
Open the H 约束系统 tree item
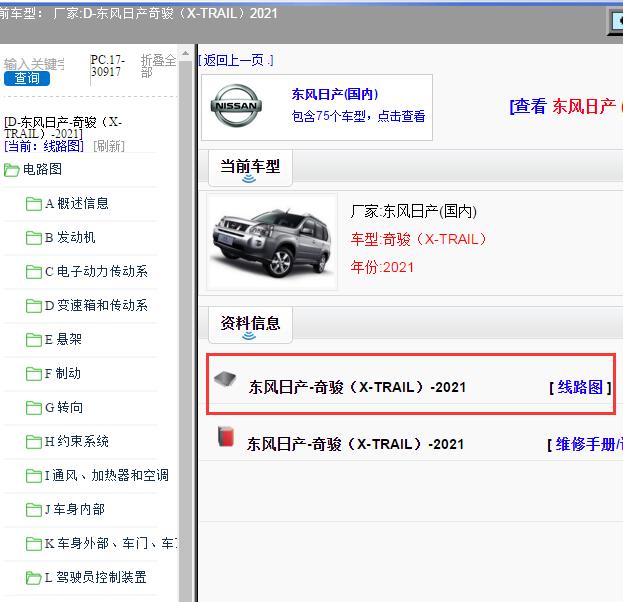tap(77, 441)
